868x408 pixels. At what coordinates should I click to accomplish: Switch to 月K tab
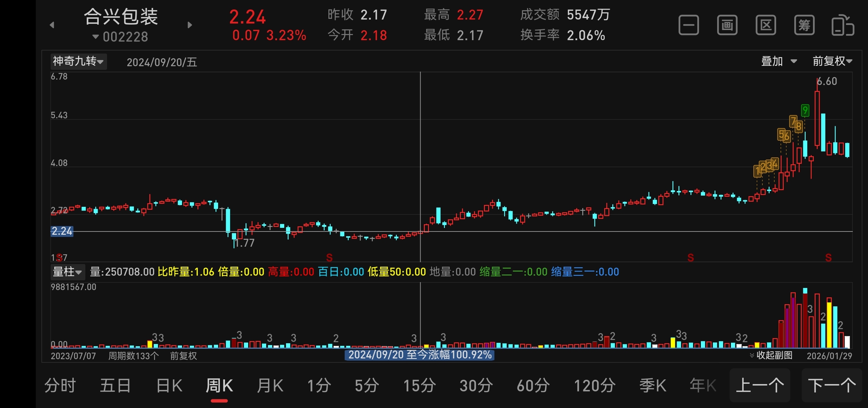270,386
